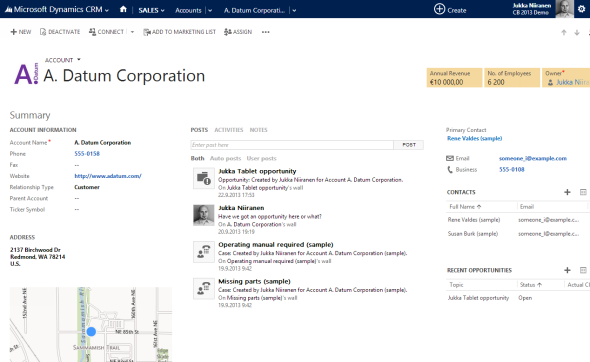Click the ASSIGN command

coord(238,32)
